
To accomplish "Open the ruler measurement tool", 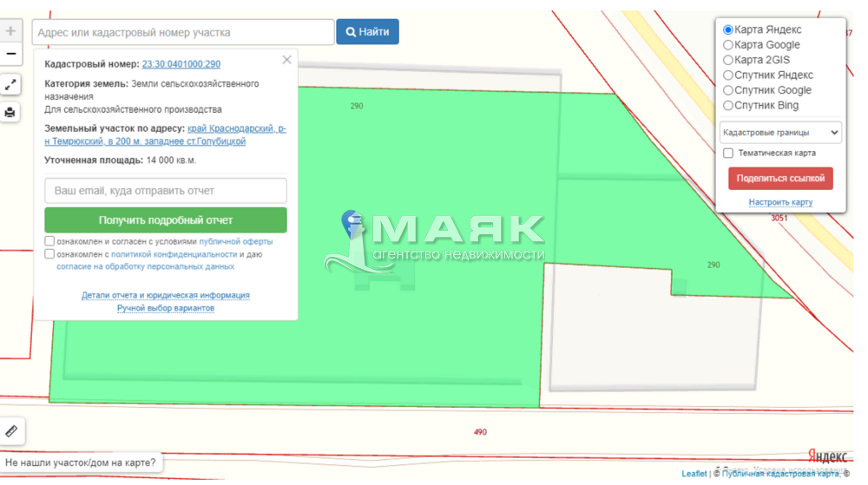I will click(11, 430).
